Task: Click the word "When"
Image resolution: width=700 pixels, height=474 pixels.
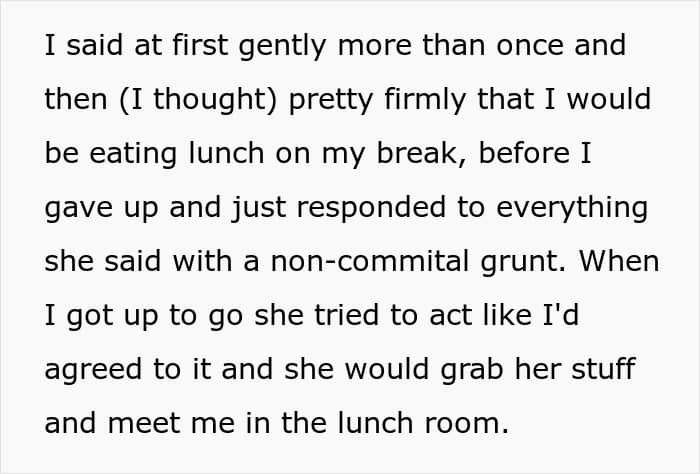Action: click(619, 262)
